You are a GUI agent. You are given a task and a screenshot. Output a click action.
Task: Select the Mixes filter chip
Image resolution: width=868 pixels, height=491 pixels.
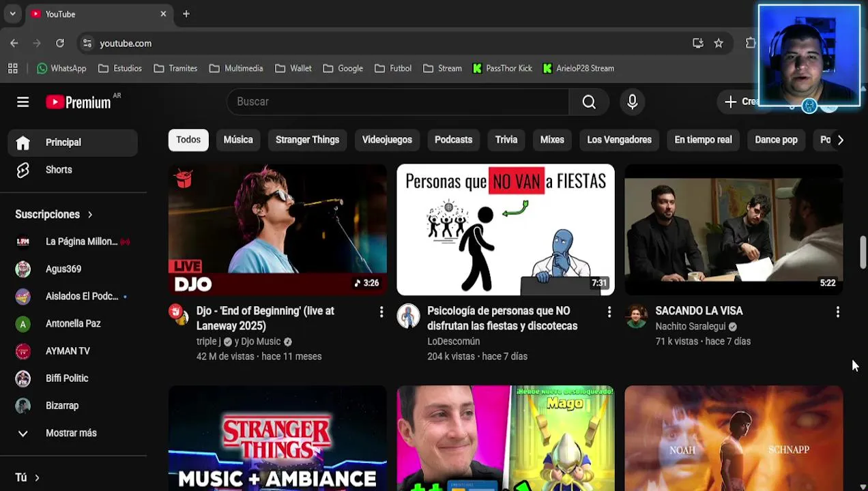point(552,140)
